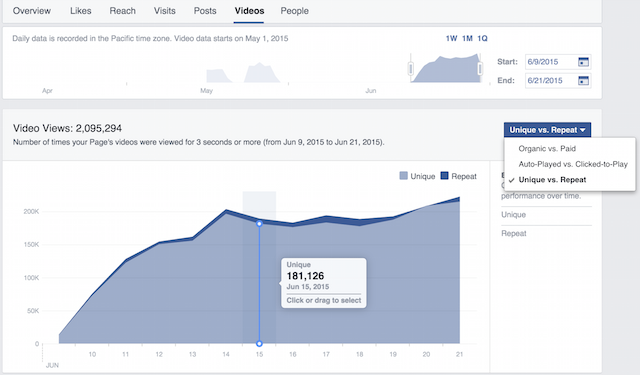Screen dimensions: 640x375
Task: Click the Video Views: 2,095,294 heading
Action: tap(67, 128)
